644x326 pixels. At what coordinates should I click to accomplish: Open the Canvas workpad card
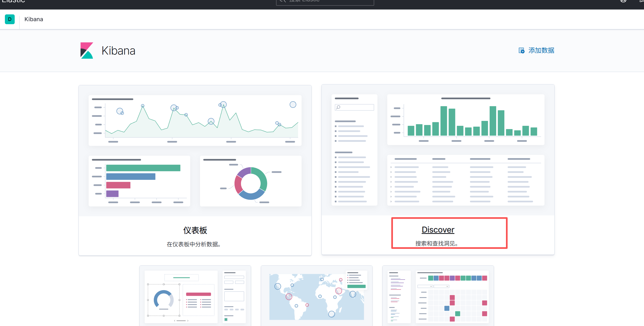click(195, 296)
